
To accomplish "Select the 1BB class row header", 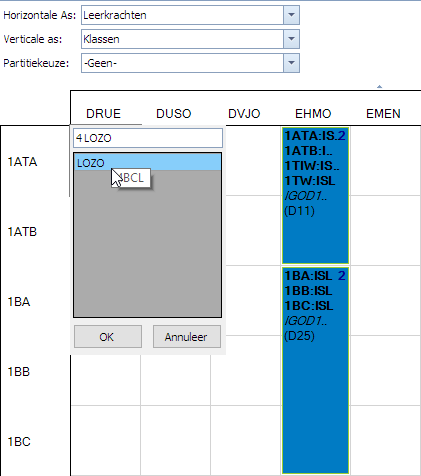I will tap(19, 372).
